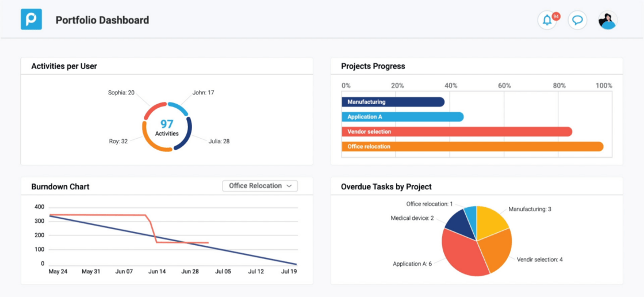Screen dimensions: 644x297
Task: Click the May 24 date axis label
Action: (58, 272)
